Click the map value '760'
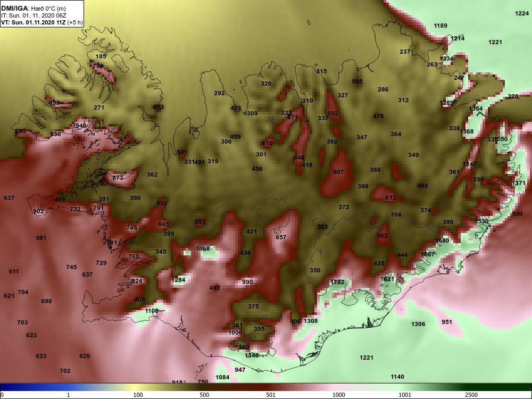 coord(134,256)
